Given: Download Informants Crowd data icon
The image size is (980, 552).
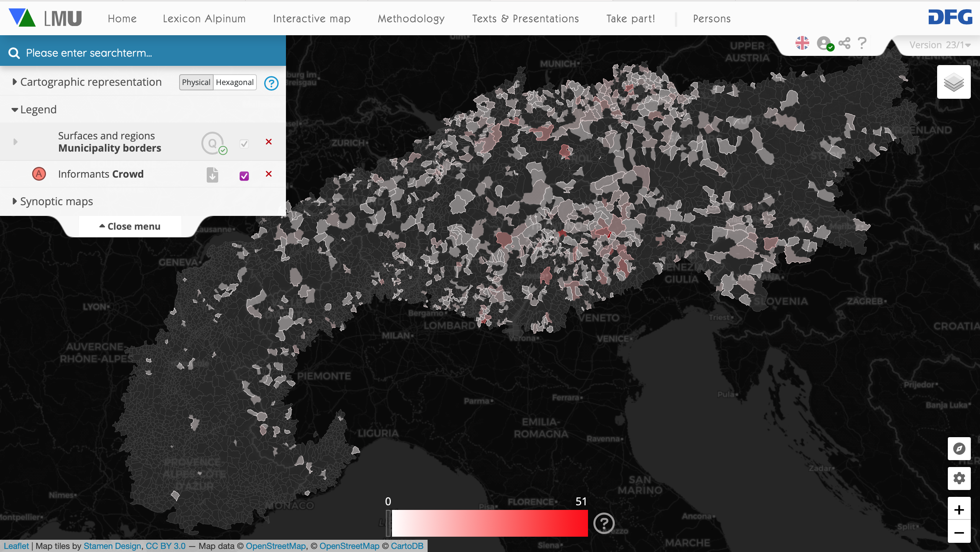Looking at the screenshot, I should [212, 175].
